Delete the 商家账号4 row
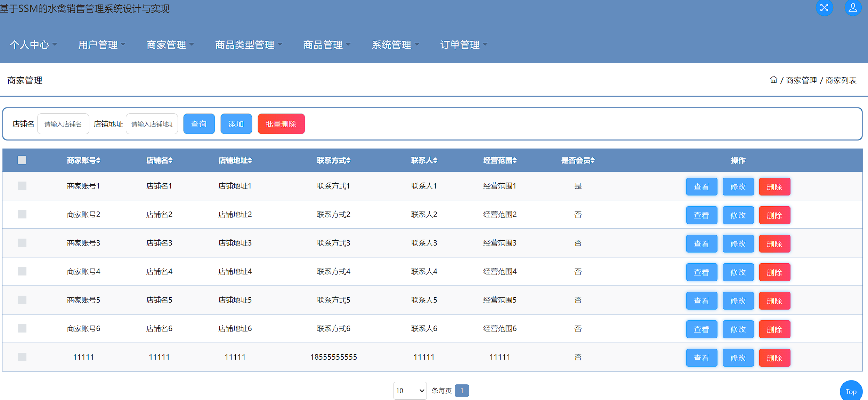The height and width of the screenshot is (400, 868). pos(775,272)
